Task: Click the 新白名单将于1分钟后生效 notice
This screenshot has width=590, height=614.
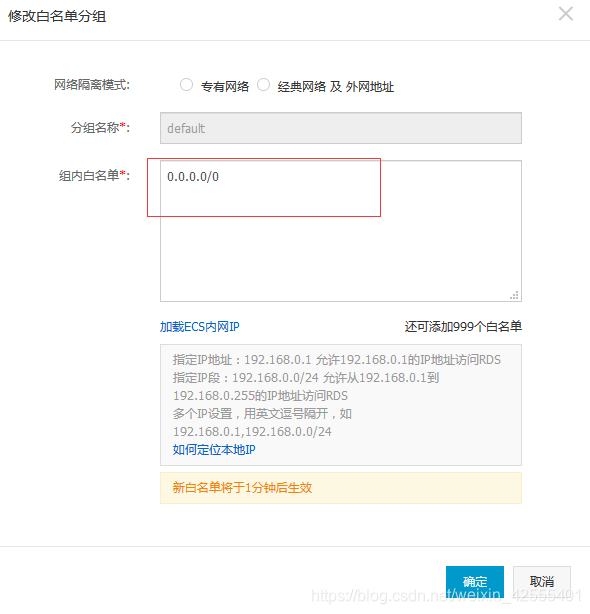Action: (341, 488)
